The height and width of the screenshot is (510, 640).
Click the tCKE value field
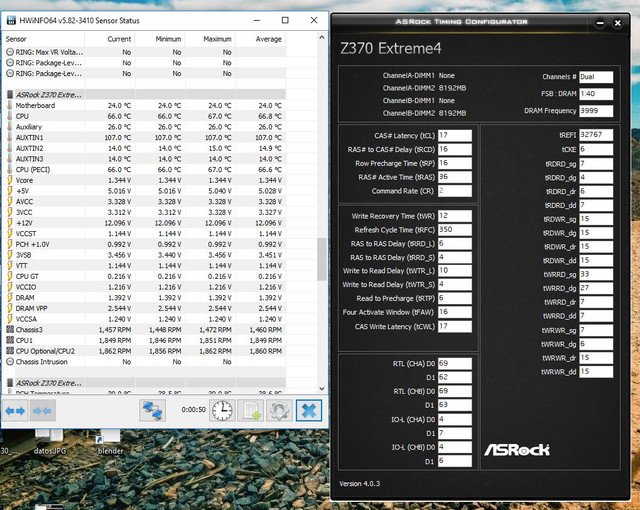tap(596, 149)
